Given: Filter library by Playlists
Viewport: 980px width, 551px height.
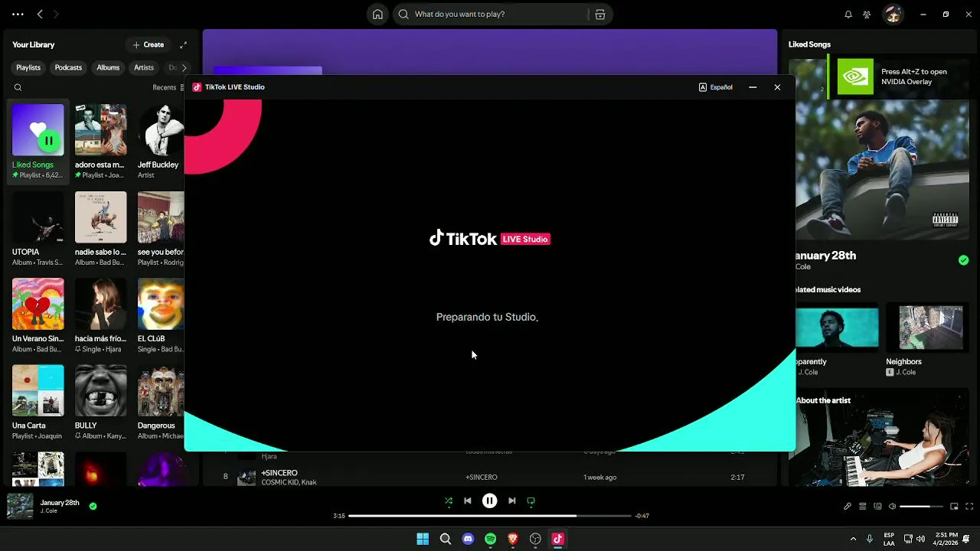Looking at the screenshot, I should pyautogui.click(x=28, y=67).
